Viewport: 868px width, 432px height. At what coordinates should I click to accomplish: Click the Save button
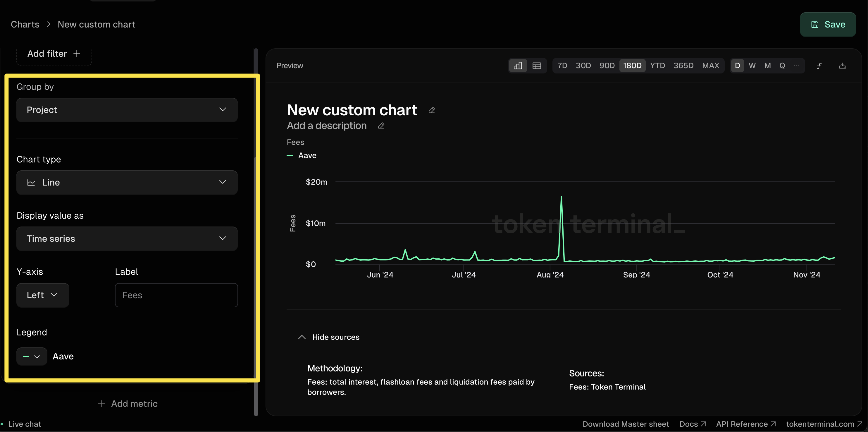[828, 24]
